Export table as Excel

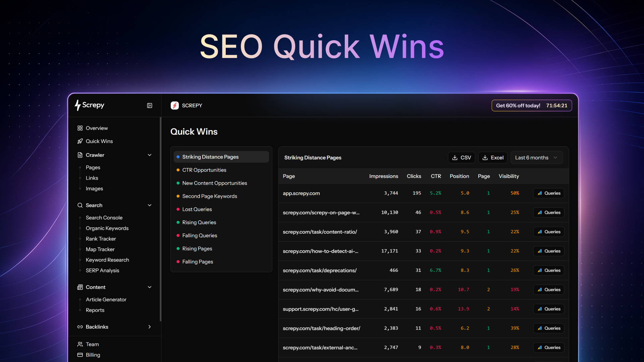493,158
